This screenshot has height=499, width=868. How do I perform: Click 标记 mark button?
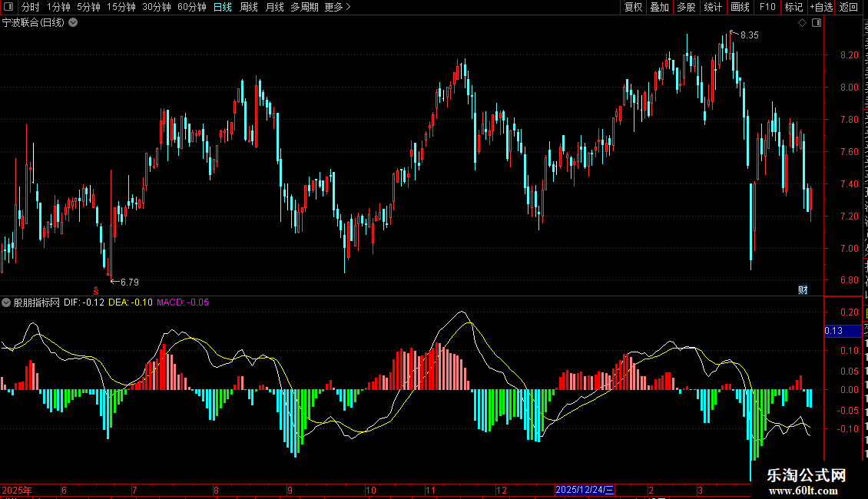(x=793, y=7)
